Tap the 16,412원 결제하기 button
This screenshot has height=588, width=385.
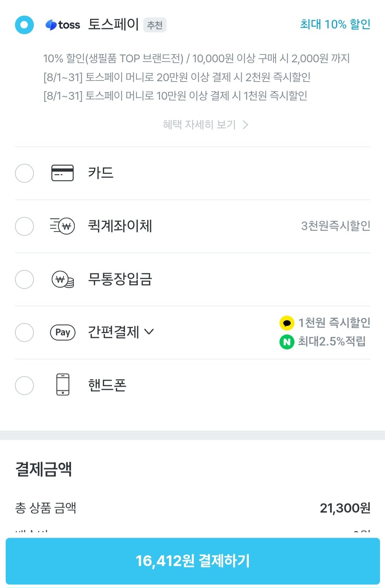[192, 561]
